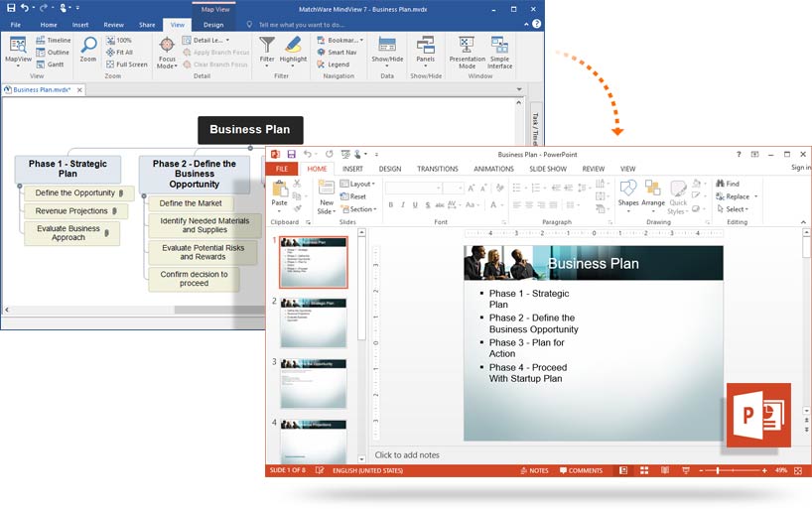The height and width of the screenshot is (509, 812).
Task: Toggle Bold formatting in PowerPoint
Action: click(x=391, y=204)
